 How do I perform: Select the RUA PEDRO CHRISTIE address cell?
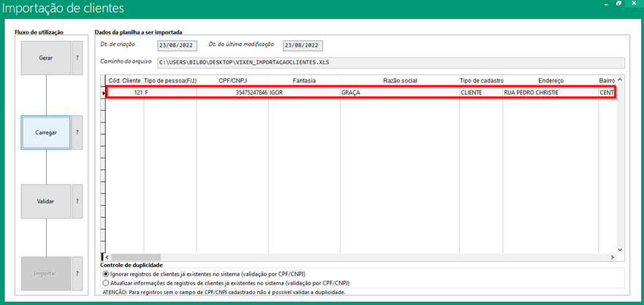(x=549, y=93)
